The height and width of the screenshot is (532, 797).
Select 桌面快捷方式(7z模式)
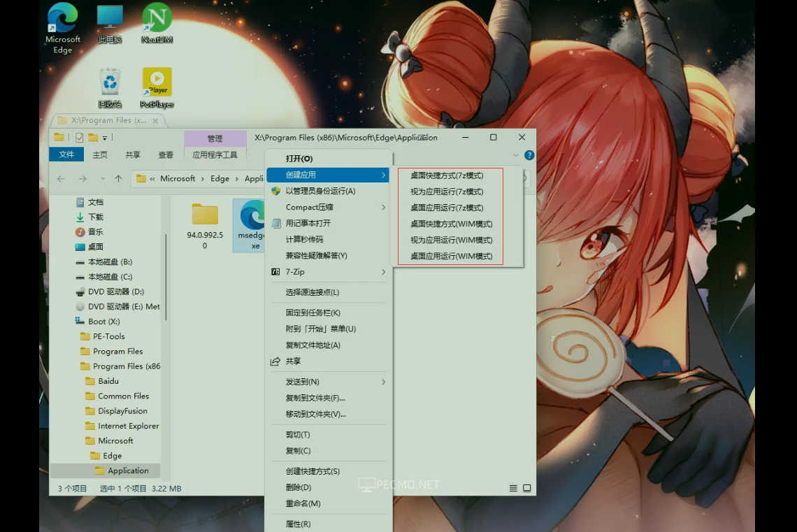pyautogui.click(x=447, y=175)
